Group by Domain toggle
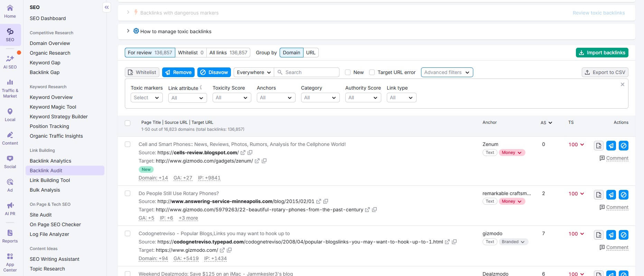644x276 pixels. click(x=291, y=53)
